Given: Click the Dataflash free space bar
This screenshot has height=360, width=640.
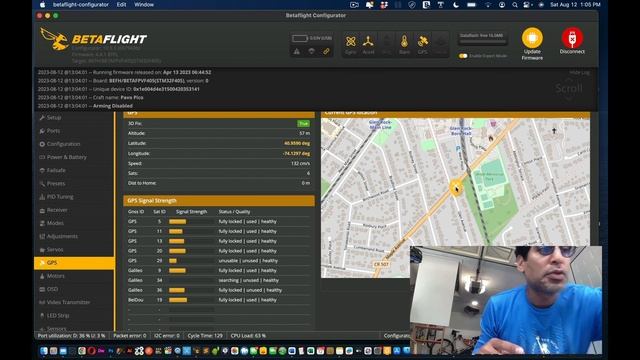Looking at the screenshot, I should pos(482,42).
